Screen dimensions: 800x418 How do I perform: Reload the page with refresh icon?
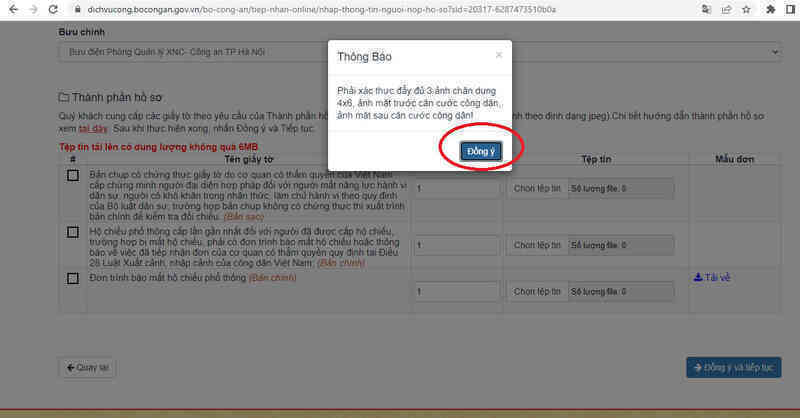coord(53,9)
